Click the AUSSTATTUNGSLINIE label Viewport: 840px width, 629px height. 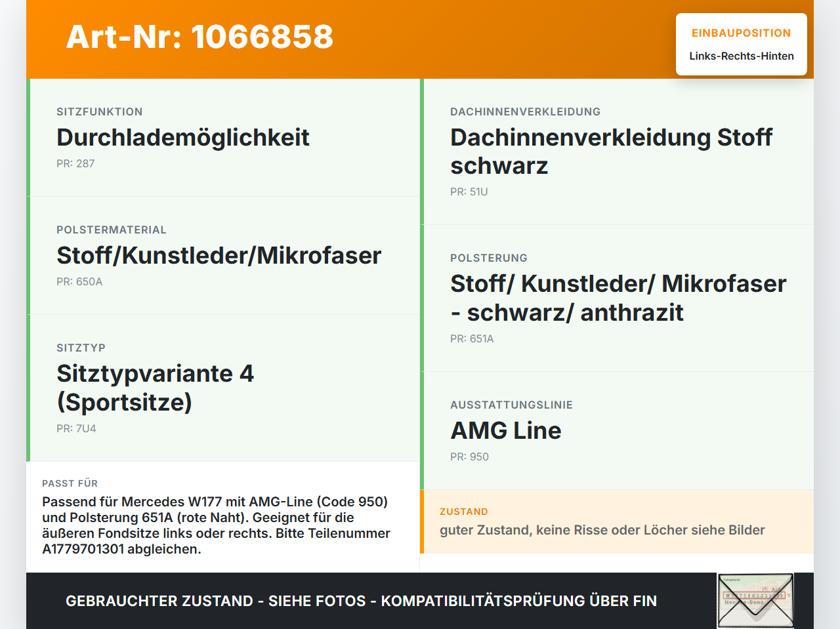(x=511, y=405)
